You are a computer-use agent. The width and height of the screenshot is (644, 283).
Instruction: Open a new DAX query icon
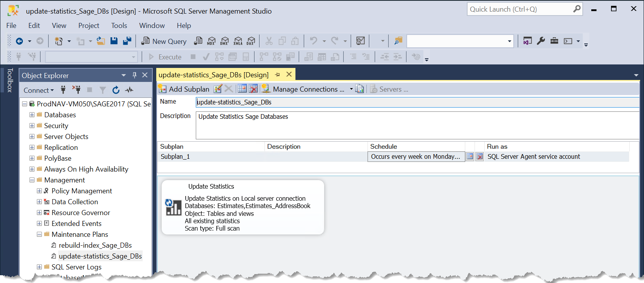[251, 41]
